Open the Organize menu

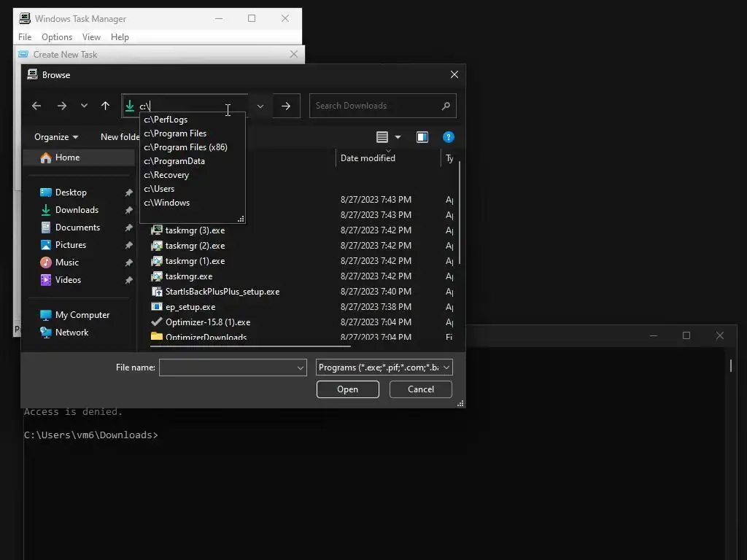[x=55, y=137]
